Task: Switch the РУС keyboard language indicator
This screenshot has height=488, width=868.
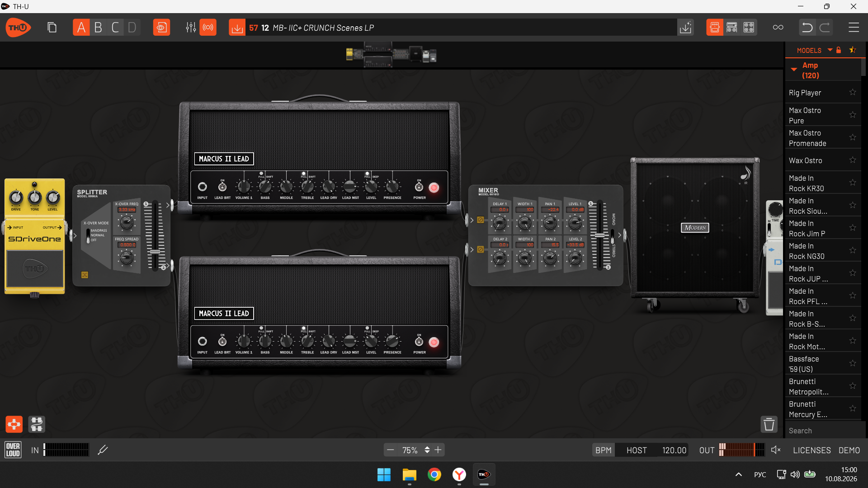Action: pyautogui.click(x=760, y=474)
